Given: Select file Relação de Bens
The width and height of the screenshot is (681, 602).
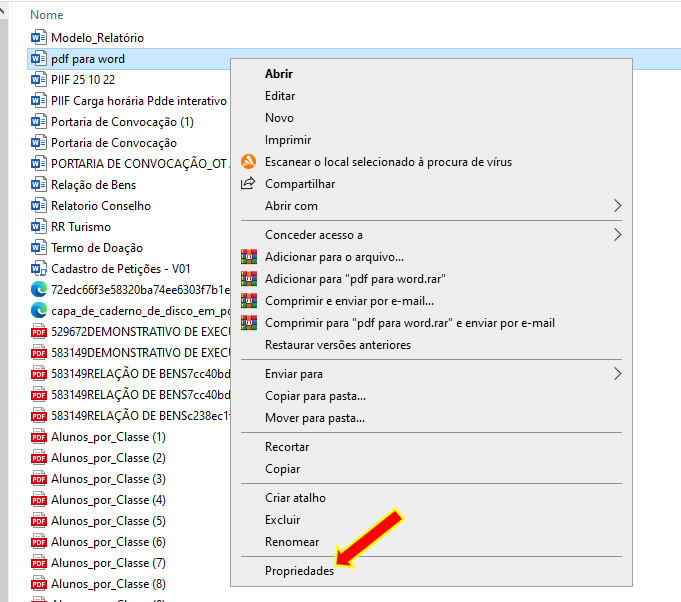Looking at the screenshot, I should tap(93, 185).
